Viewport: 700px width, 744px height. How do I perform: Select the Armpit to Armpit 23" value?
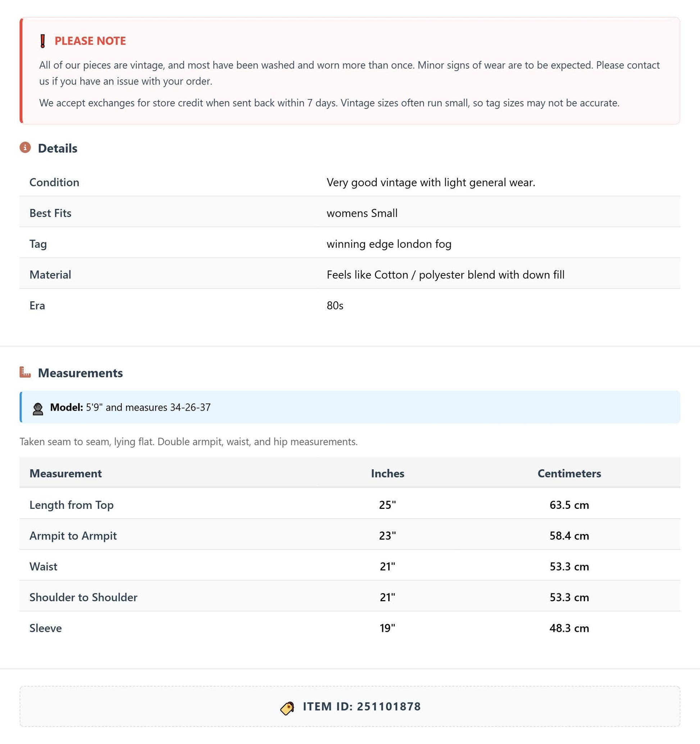point(387,535)
